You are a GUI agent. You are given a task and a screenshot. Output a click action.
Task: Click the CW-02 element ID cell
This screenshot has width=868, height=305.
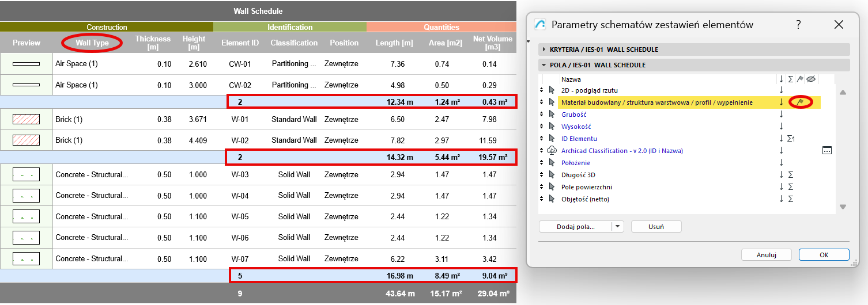coord(240,85)
